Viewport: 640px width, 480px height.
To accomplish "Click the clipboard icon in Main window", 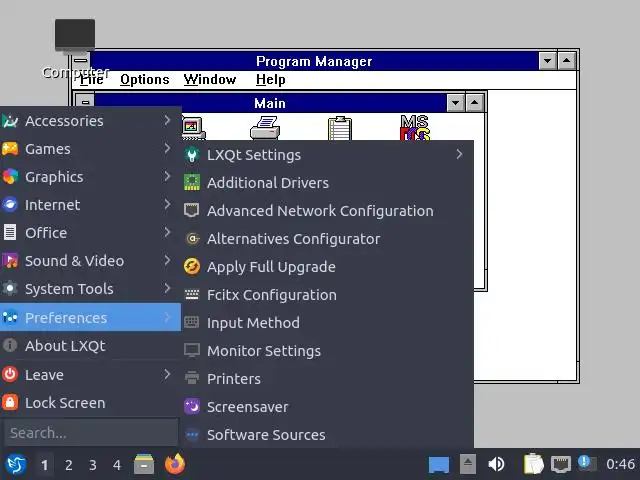I will coord(340,128).
